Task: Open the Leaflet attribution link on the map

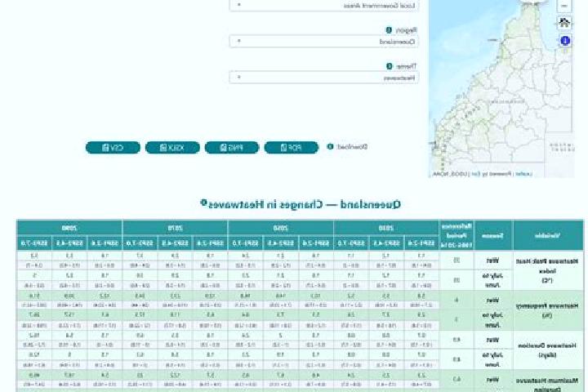Action: tap(523, 174)
